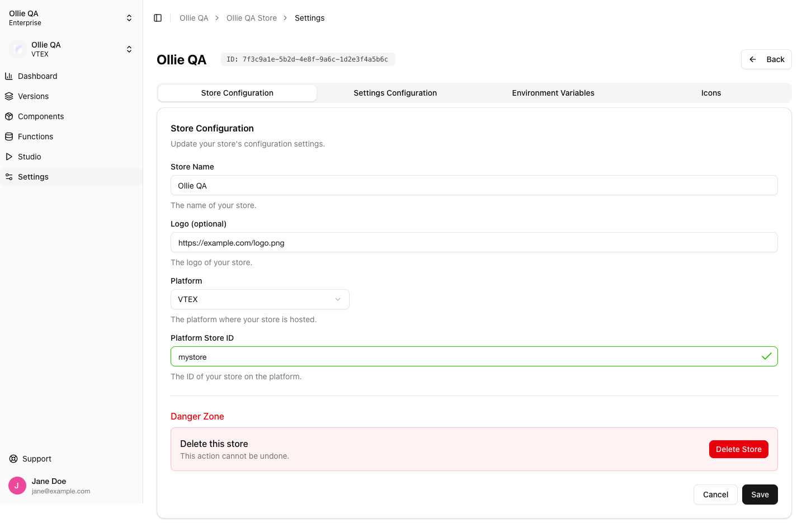Click green checkmark in Platform Store ID field
Screen dimensions: 797x532
pyautogui.click(x=766, y=356)
